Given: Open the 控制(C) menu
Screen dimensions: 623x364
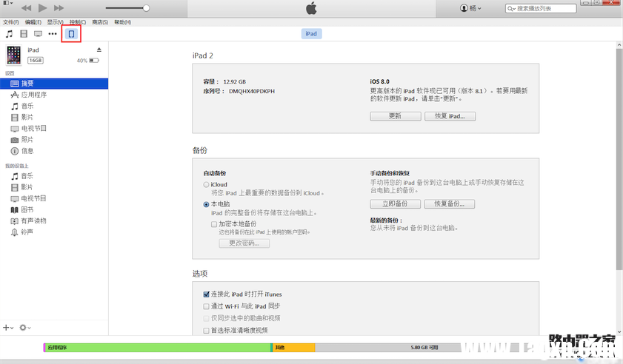Looking at the screenshot, I should pos(78,22).
